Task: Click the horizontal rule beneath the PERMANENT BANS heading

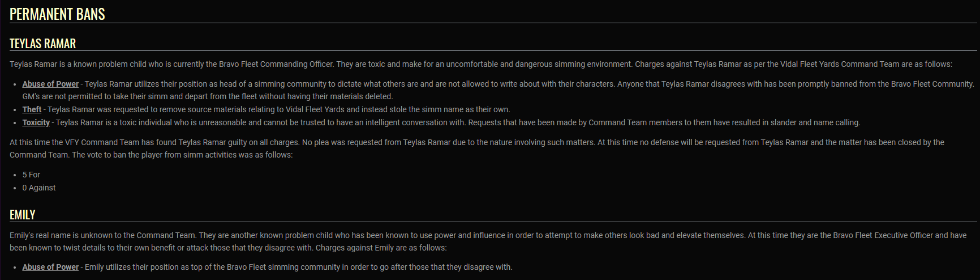Action: click(493, 23)
